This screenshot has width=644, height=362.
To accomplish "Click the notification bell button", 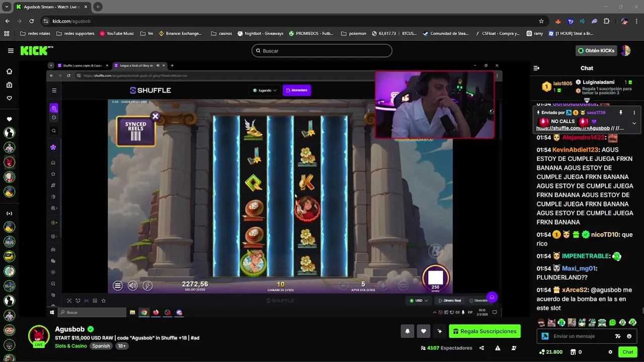I will (407, 331).
